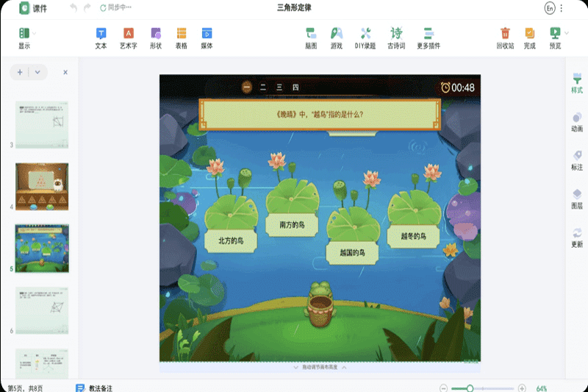The height and width of the screenshot is (392, 588).
Task: Select slide 4 thumbnail
Action: coord(42,186)
